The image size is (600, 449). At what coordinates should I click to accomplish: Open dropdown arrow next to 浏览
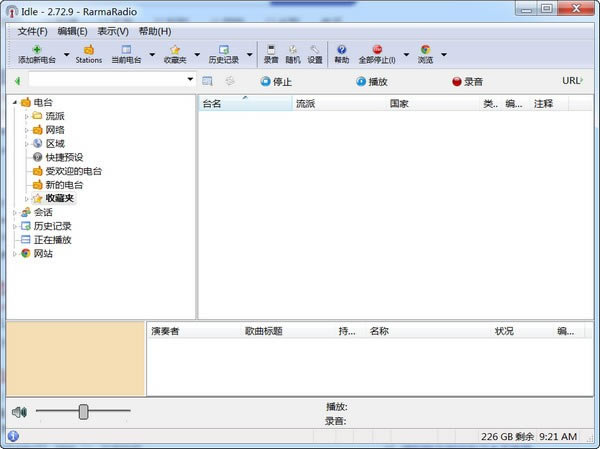[x=444, y=54]
